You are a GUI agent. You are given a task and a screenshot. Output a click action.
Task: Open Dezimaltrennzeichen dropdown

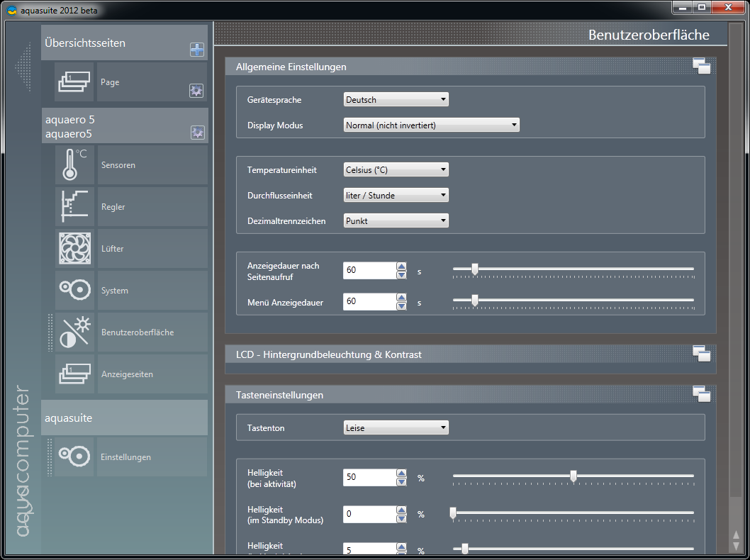[396, 220]
